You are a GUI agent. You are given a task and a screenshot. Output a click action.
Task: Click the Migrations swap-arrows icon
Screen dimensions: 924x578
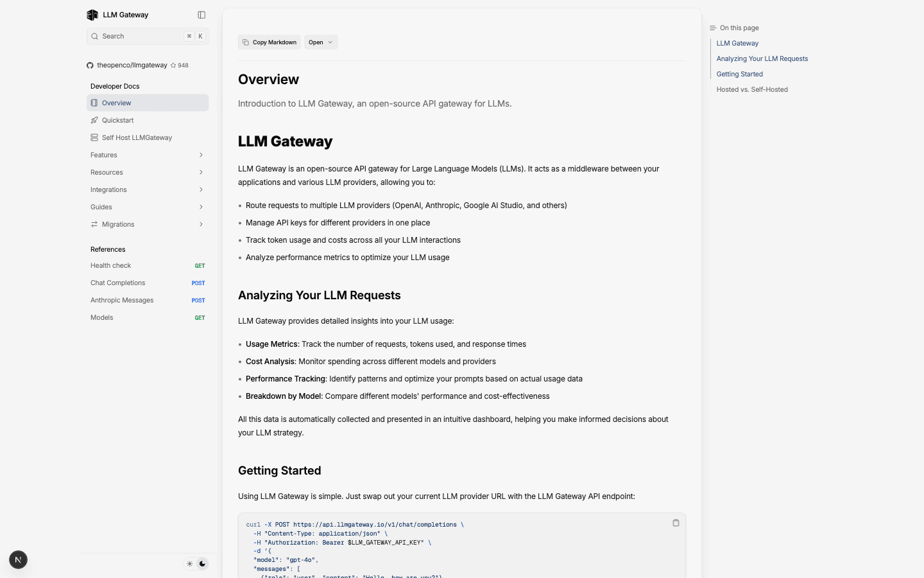click(95, 224)
